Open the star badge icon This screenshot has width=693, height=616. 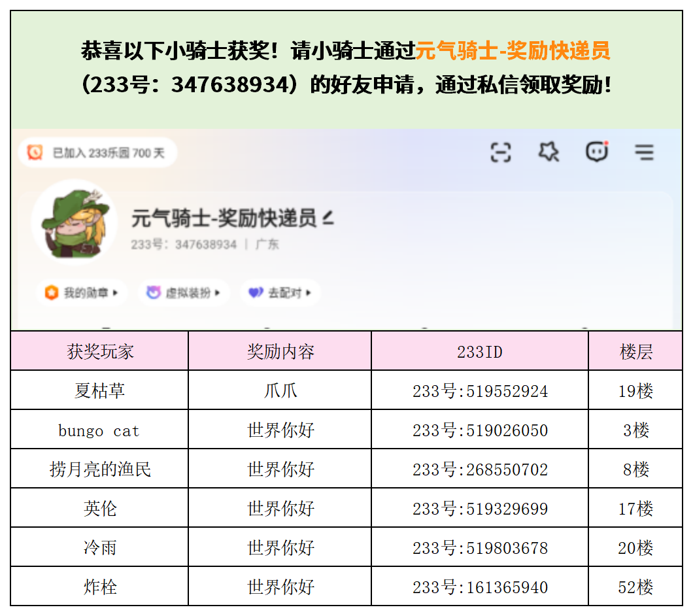(548, 152)
